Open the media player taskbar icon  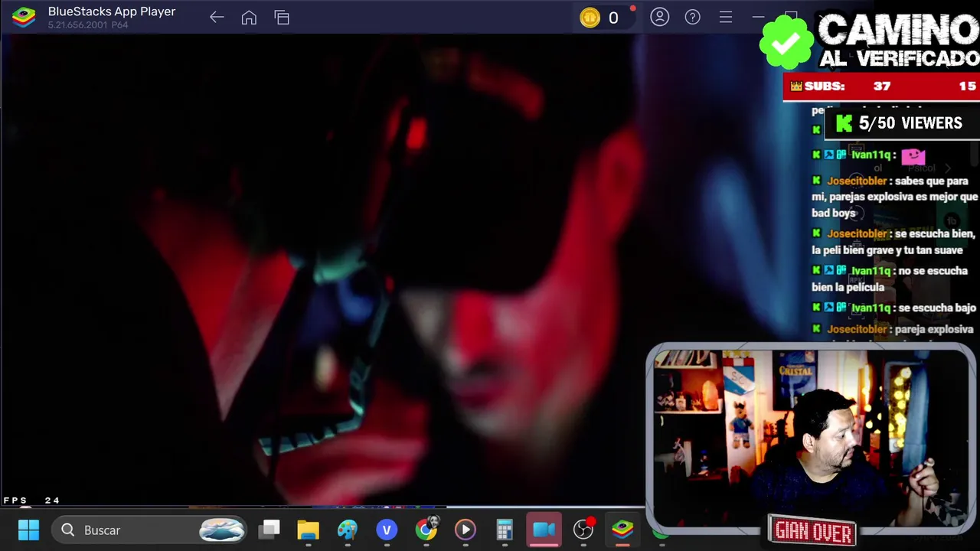(x=465, y=530)
